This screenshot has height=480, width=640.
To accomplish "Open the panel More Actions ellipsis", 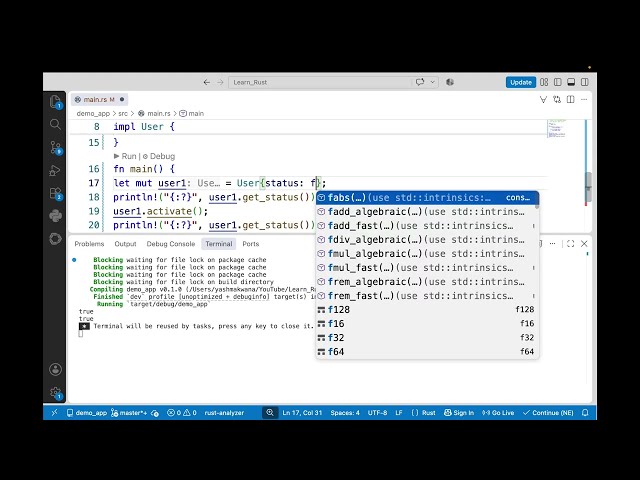I will 553,244.
